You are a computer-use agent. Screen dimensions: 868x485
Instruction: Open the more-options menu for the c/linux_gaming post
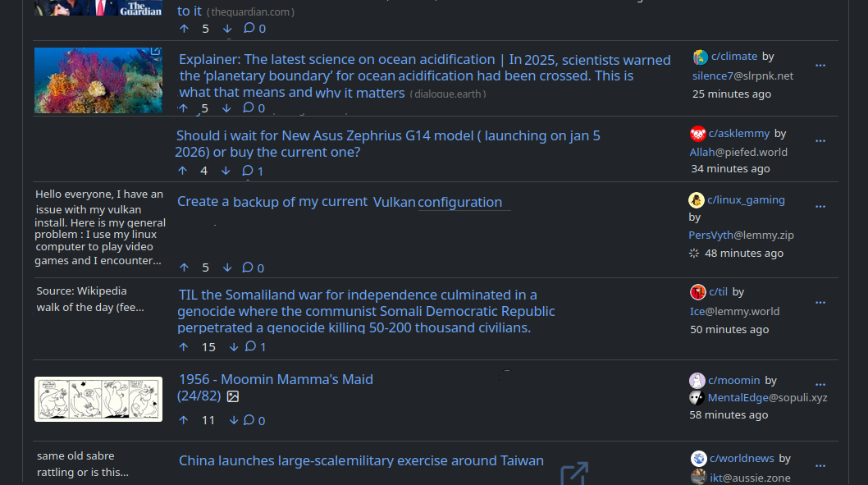click(820, 207)
